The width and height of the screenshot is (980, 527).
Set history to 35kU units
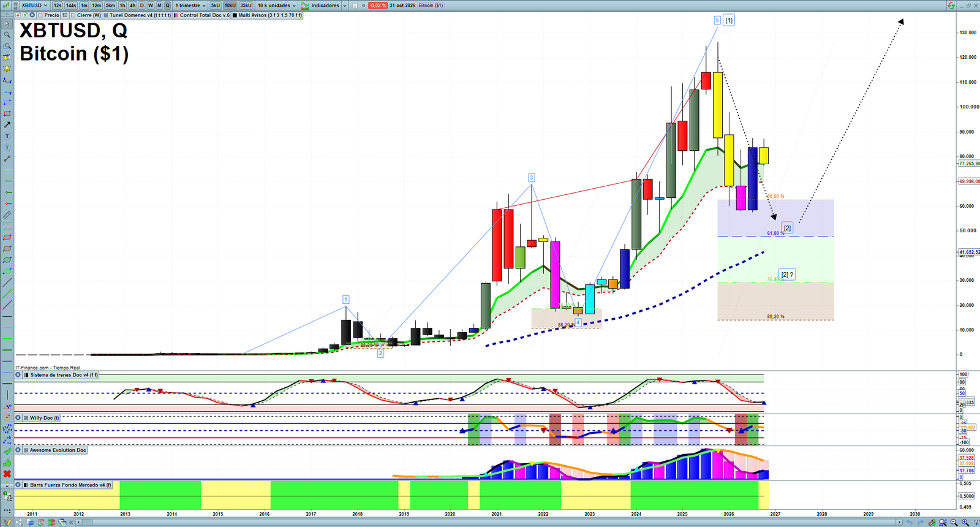click(x=246, y=6)
